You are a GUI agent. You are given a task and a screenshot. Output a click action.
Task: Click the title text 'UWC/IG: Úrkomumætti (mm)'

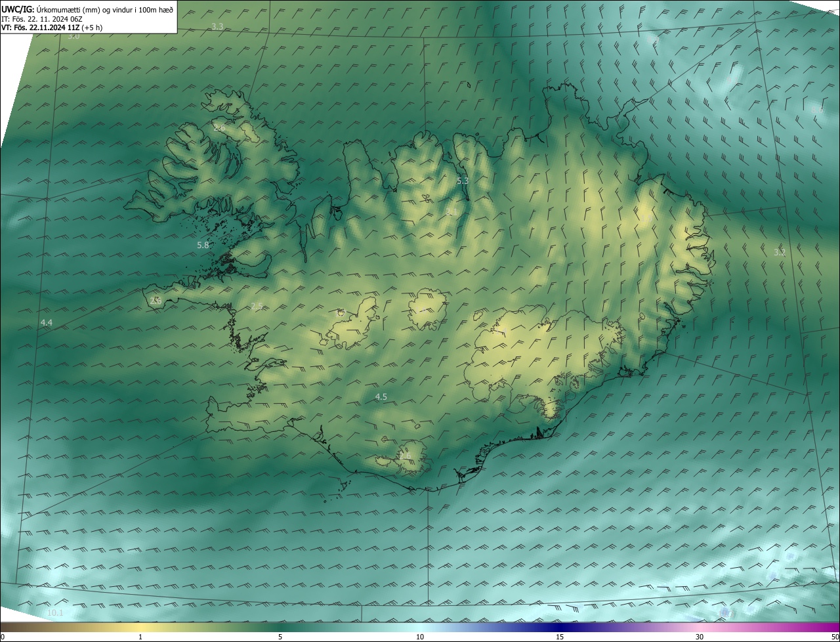[51, 9]
